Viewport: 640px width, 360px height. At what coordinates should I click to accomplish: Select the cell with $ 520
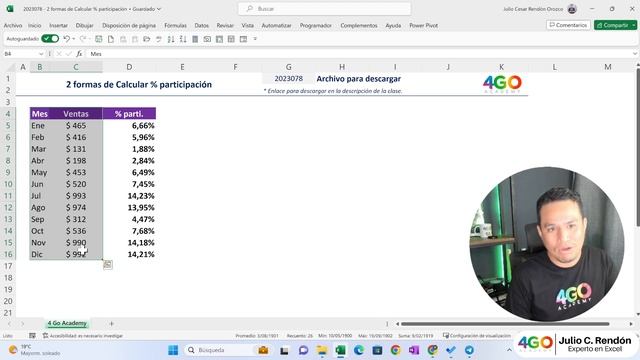point(76,184)
